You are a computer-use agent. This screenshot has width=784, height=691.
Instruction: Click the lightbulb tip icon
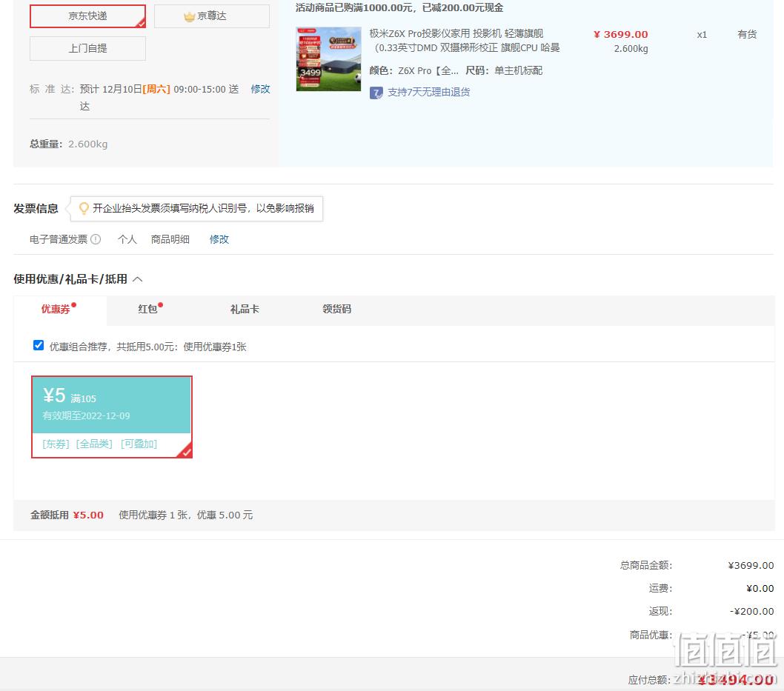point(84,208)
